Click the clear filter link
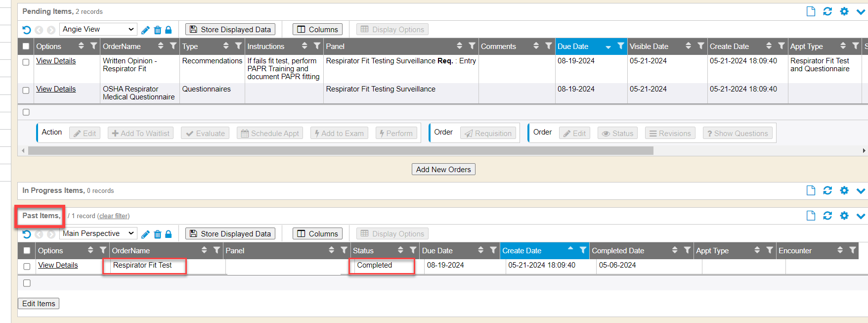Viewport: 868px width, 323px height. click(114, 216)
